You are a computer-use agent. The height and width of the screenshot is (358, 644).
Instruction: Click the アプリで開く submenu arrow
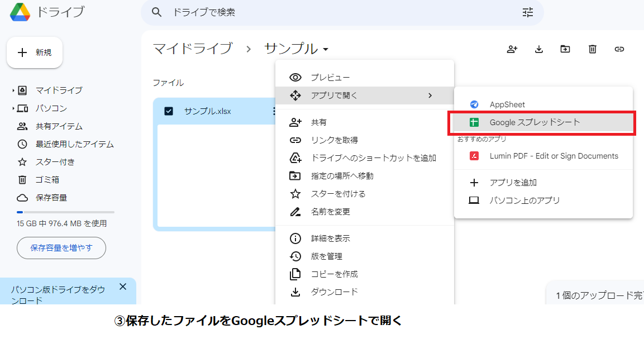tap(430, 96)
